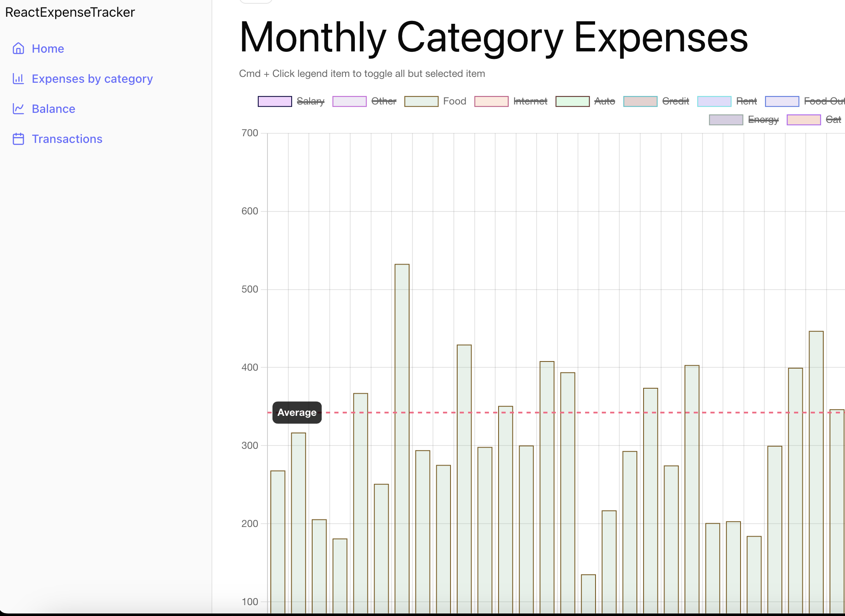Hide the Food category from the chart

[455, 101]
